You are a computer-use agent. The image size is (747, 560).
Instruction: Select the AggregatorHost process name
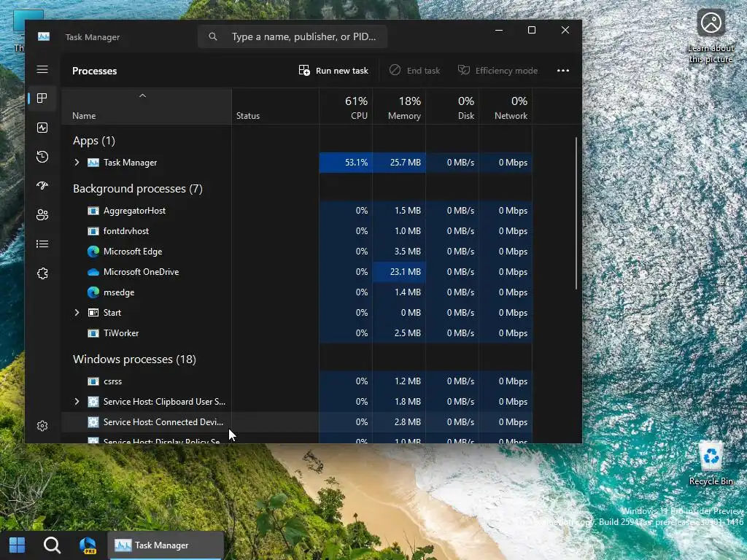click(134, 211)
